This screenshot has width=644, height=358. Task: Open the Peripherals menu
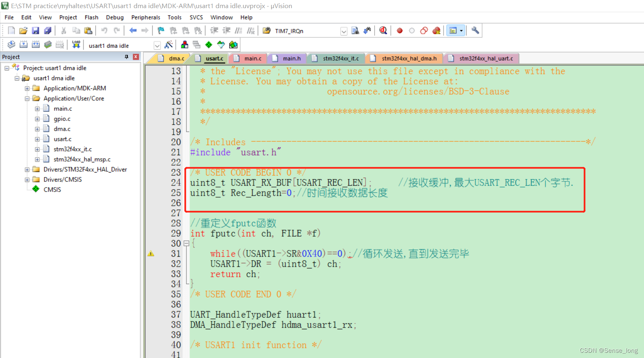coord(146,17)
